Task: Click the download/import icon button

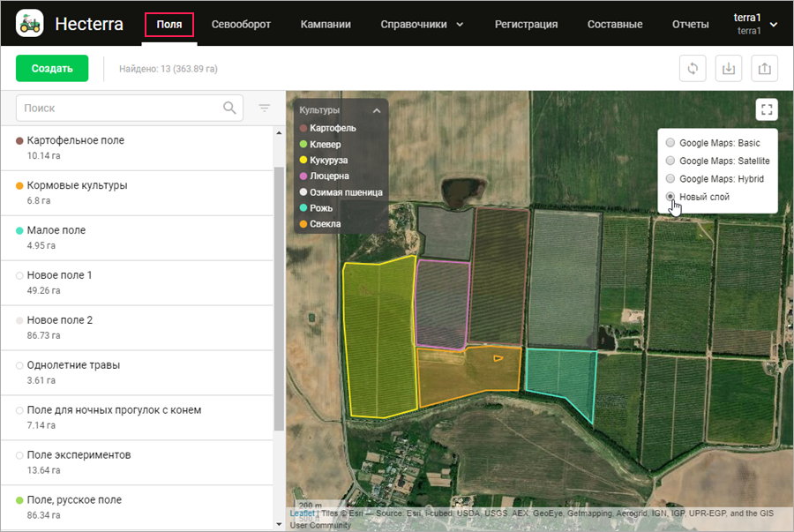Action: click(729, 69)
